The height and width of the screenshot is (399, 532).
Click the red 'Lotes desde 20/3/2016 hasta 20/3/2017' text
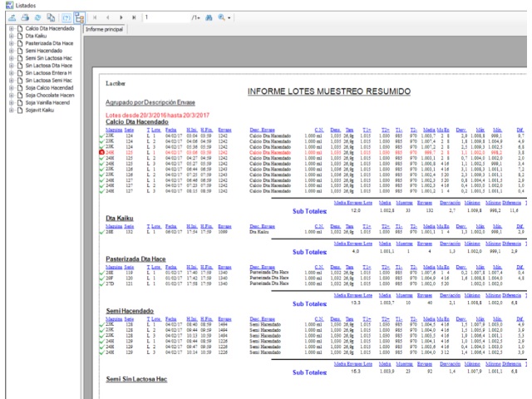click(x=157, y=116)
